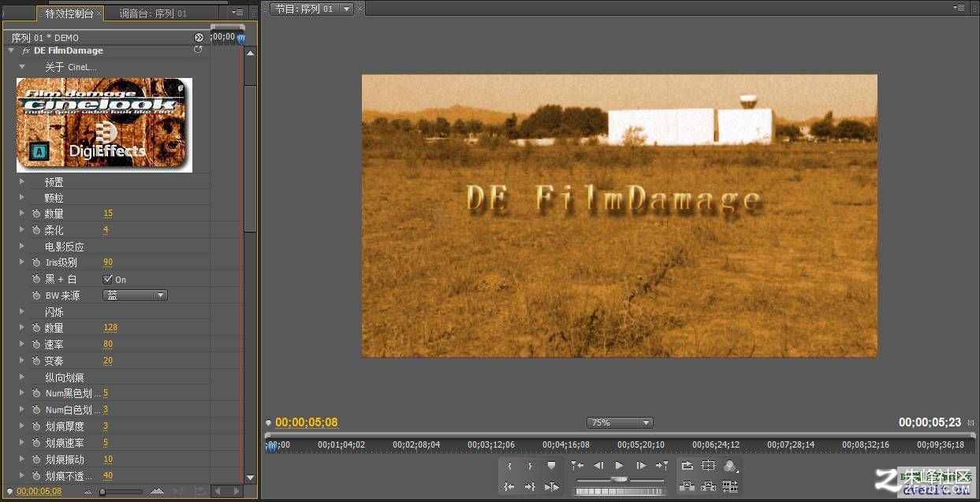
Task: Click the Effect Controls vertical scrollbar down arrow
Action: (250, 478)
